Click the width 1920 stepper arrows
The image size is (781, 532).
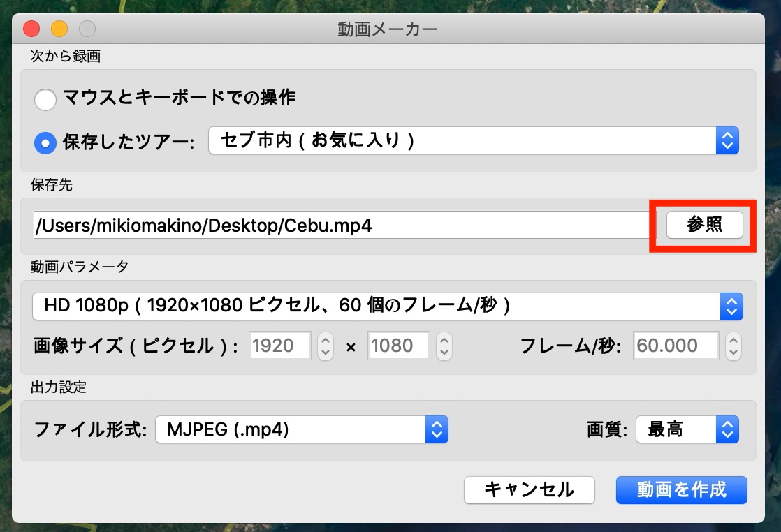coord(326,346)
